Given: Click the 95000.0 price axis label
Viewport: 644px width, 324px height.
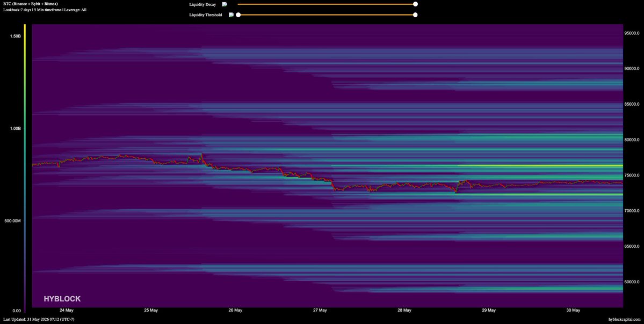Looking at the screenshot, I should point(632,33).
